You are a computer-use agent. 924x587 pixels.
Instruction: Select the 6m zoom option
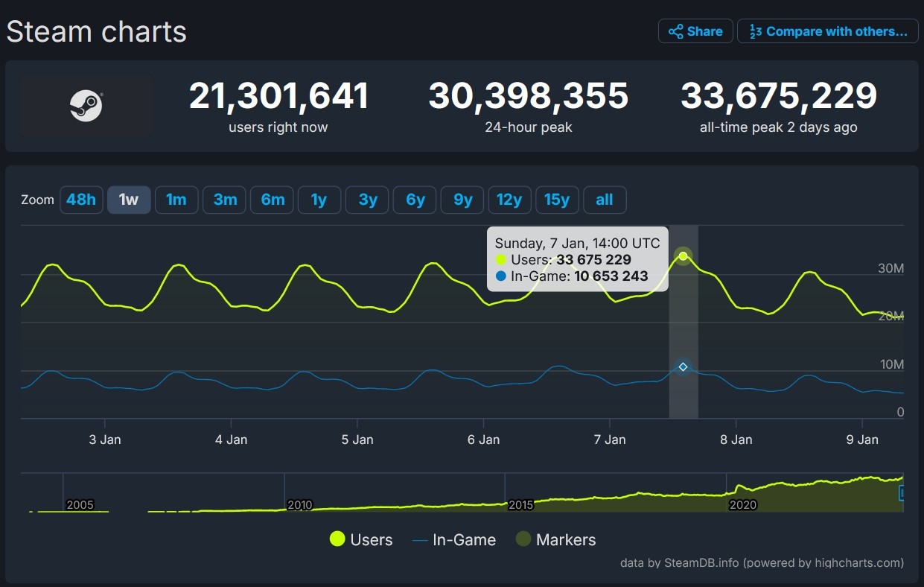272,200
